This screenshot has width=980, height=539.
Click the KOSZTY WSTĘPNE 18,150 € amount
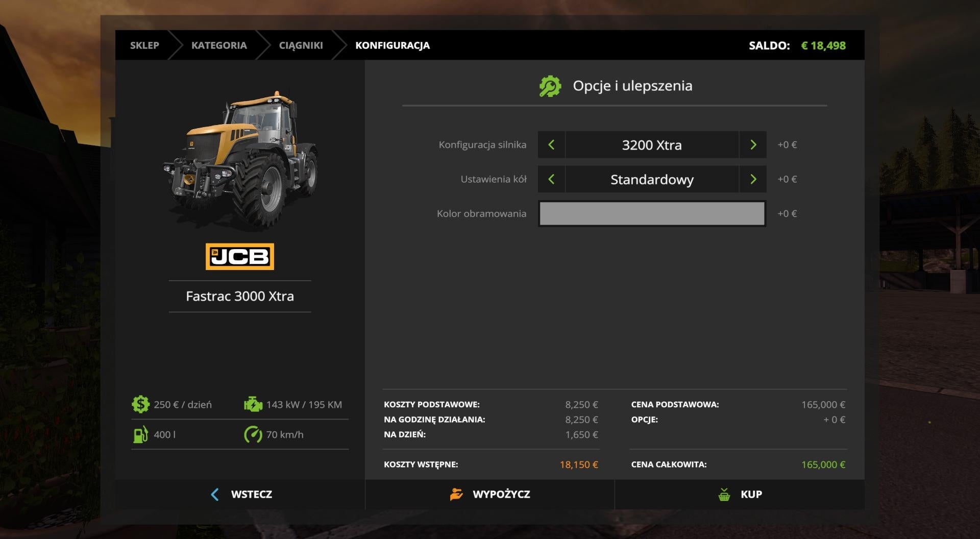[579, 464]
